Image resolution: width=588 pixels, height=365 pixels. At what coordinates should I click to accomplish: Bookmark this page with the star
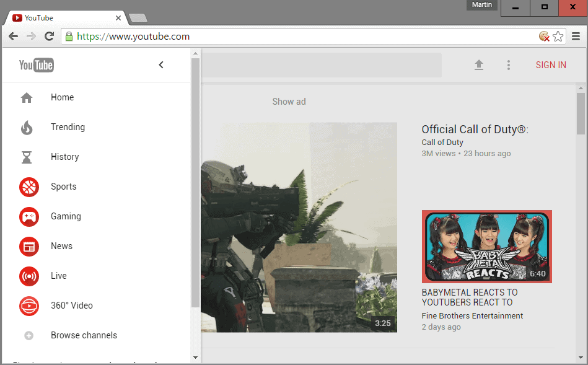coord(558,36)
